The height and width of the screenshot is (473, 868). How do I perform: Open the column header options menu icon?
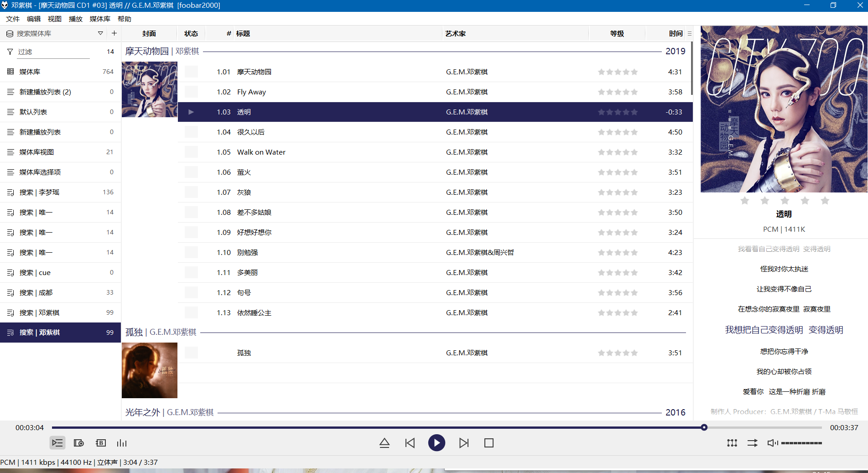(689, 34)
